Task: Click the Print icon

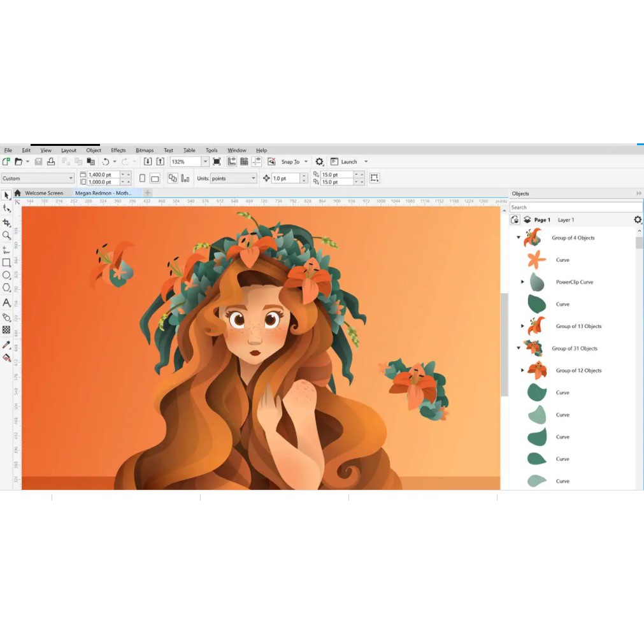Action: [51, 161]
